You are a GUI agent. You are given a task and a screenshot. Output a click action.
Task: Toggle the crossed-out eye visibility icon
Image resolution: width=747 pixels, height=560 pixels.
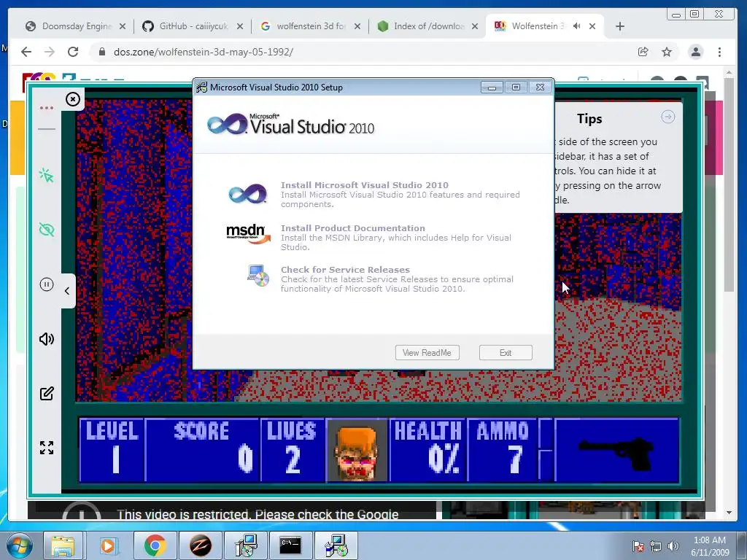tap(47, 230)
